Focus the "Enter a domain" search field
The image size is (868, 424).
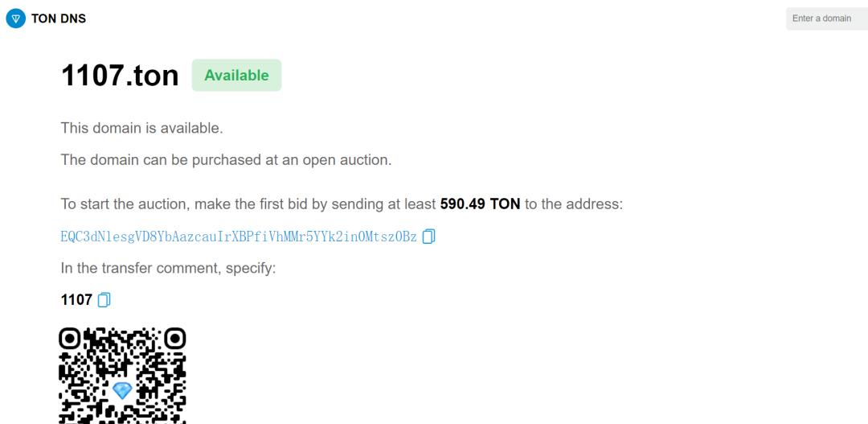pos(826,19)
